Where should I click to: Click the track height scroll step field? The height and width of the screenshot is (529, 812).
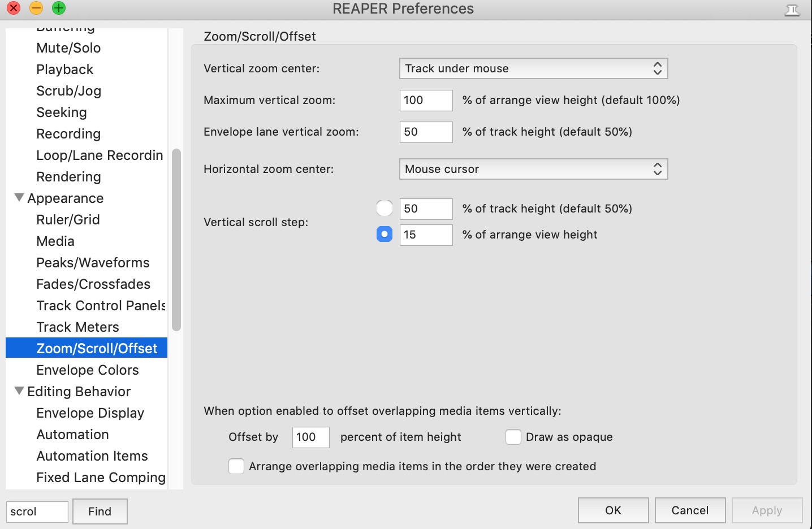426,209
